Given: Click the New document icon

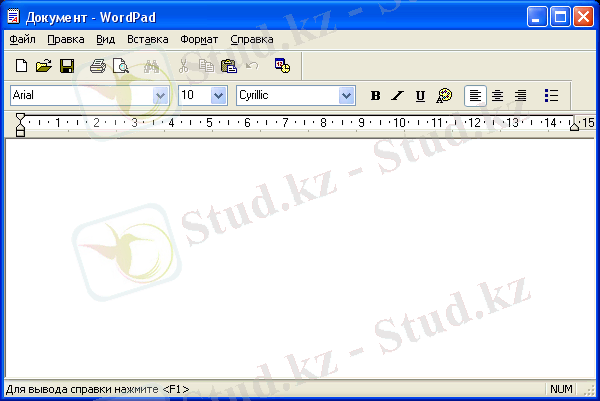Looking at the screenshot, I should (x=21, y=66).
